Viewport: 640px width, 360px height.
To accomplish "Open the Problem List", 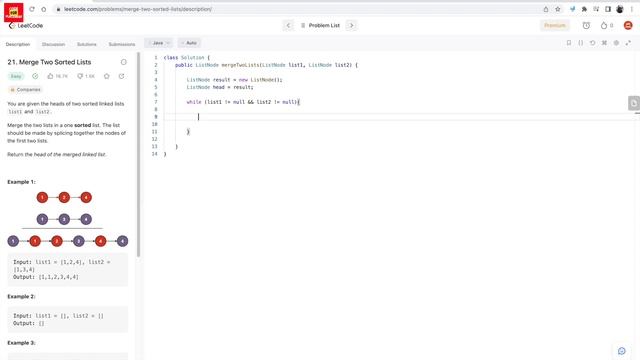I will [x=320, y=25].
